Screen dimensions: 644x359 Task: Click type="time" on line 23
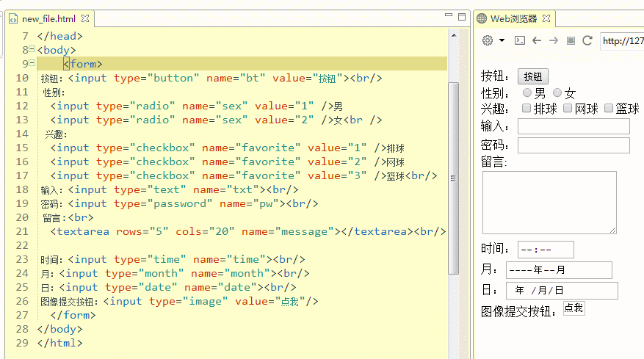tap(150, 260)
